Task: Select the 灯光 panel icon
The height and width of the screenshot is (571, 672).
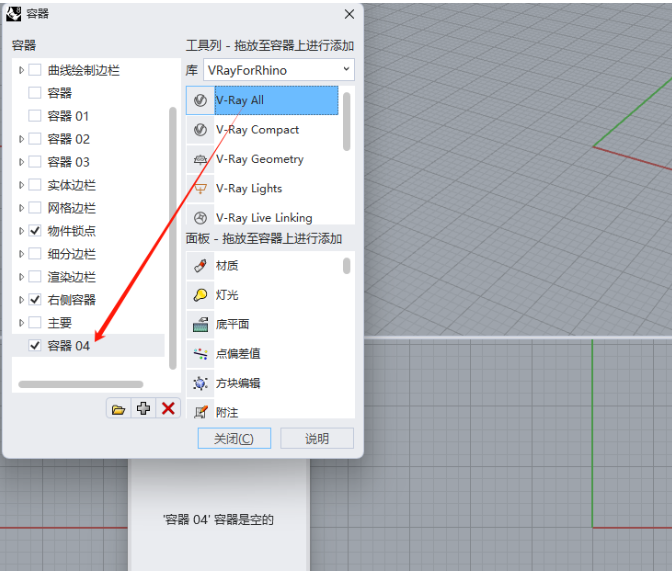Action: pos(200,295)
